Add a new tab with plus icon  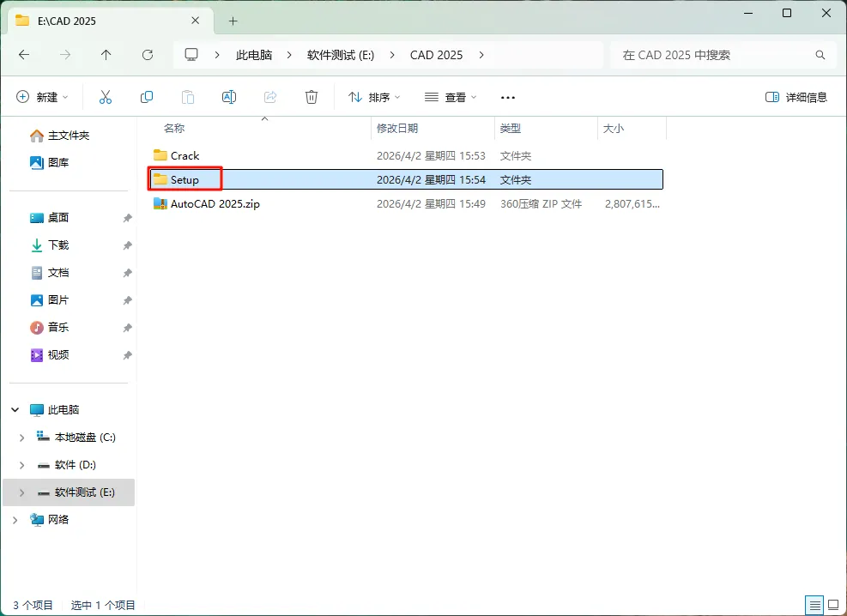tap(233, 21)
